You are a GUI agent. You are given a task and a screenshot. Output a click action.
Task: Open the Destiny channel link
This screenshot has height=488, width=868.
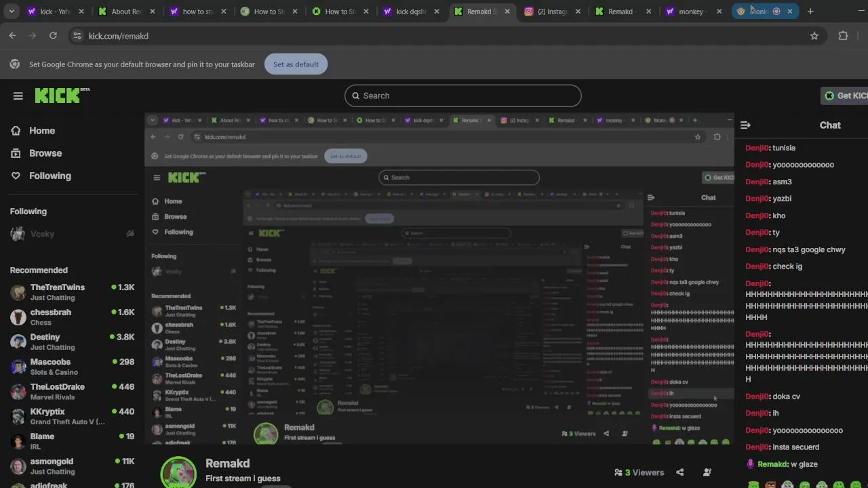pos(71,342)
